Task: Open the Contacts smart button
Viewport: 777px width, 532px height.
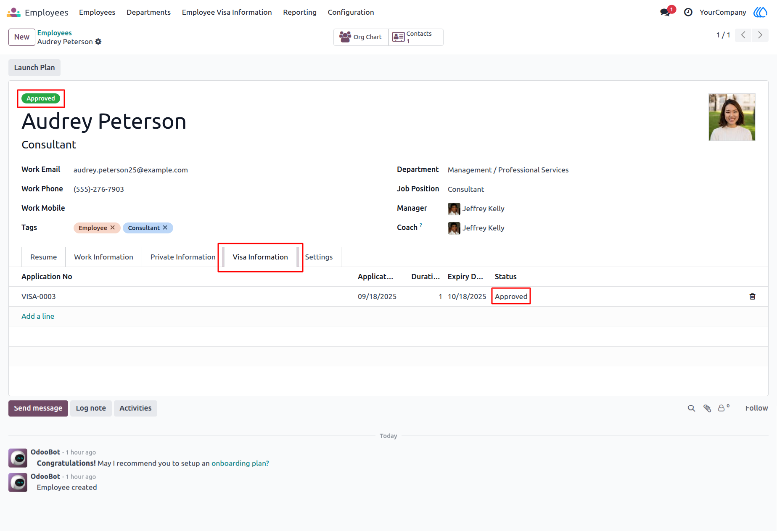Action: (416, 37)
